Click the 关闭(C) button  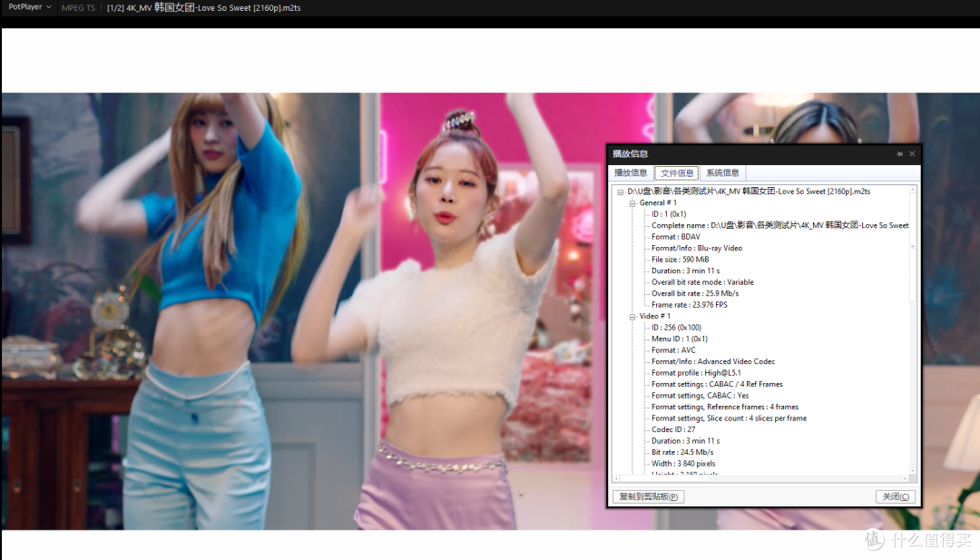coord(896,496)
